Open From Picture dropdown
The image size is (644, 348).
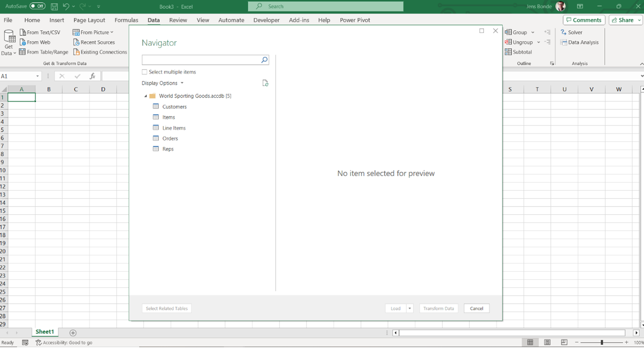click(x=93, y=32)
